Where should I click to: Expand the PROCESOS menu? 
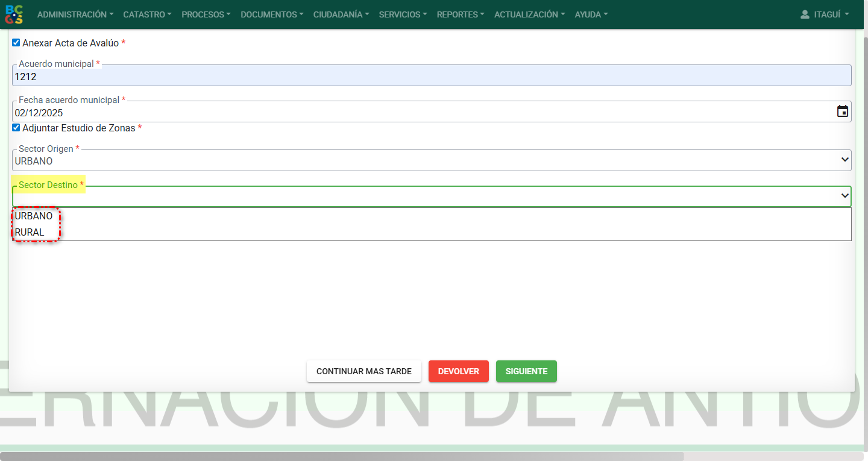(206, 14)
